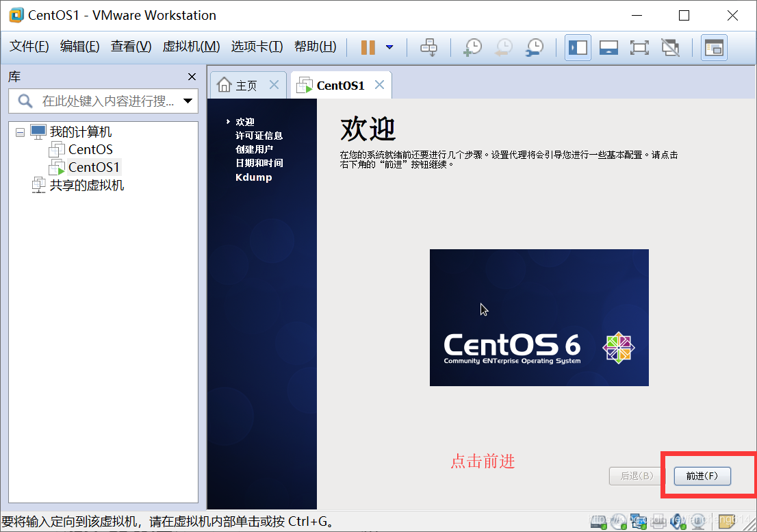Screen dimensions: 757x532
Task: Click Kdump step in setup sidebar
Action: coord(253,177)
